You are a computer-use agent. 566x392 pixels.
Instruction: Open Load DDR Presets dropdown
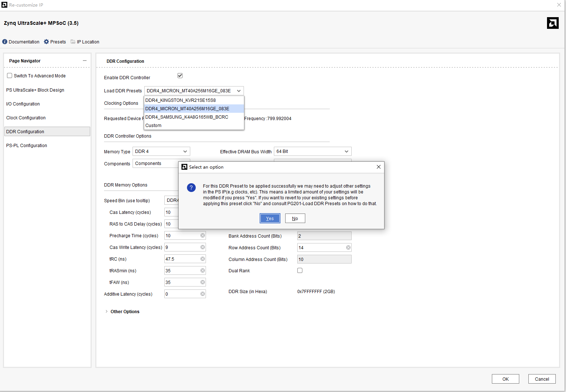click(194, 91)
